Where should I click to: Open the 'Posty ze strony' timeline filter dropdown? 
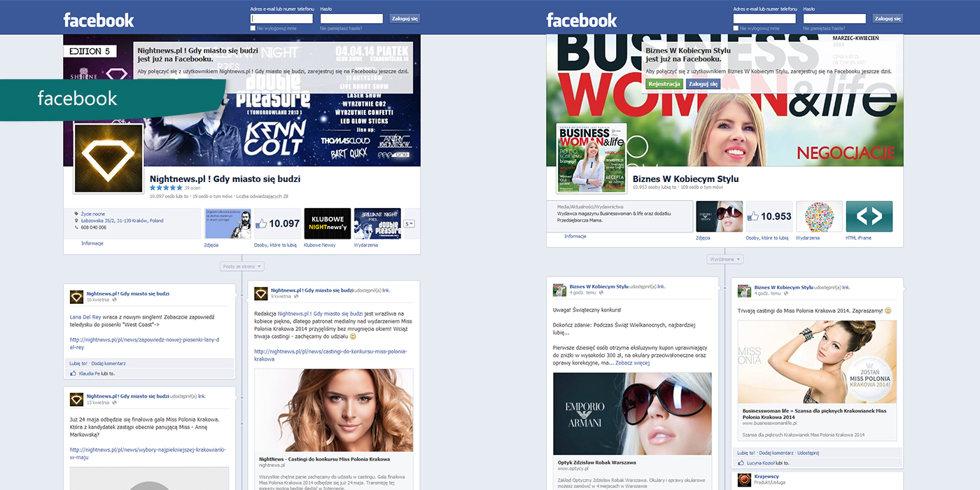pos(242,266)
